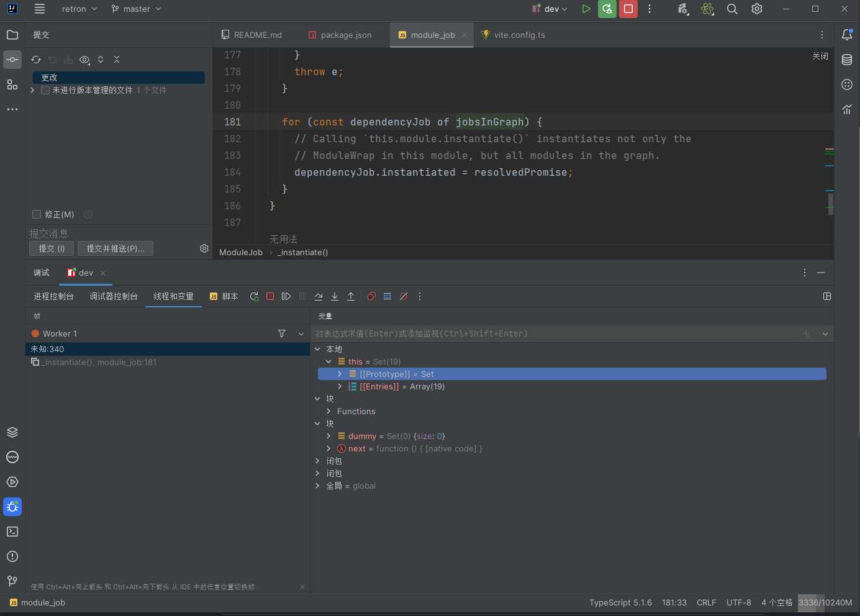Select the _instantiate(), module_job:181 frame
This screenshot has height=616, width=860.
pyautogui.click(x=168, y=362)
